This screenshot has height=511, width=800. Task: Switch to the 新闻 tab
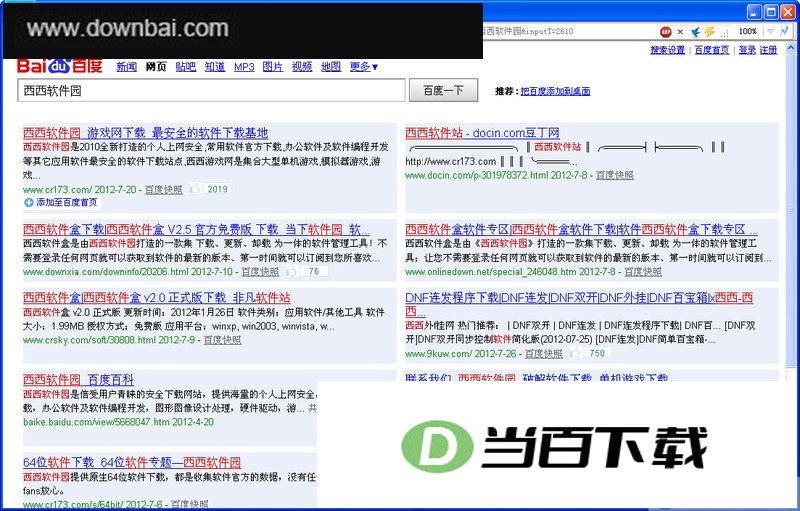click(x=127, y=66)
